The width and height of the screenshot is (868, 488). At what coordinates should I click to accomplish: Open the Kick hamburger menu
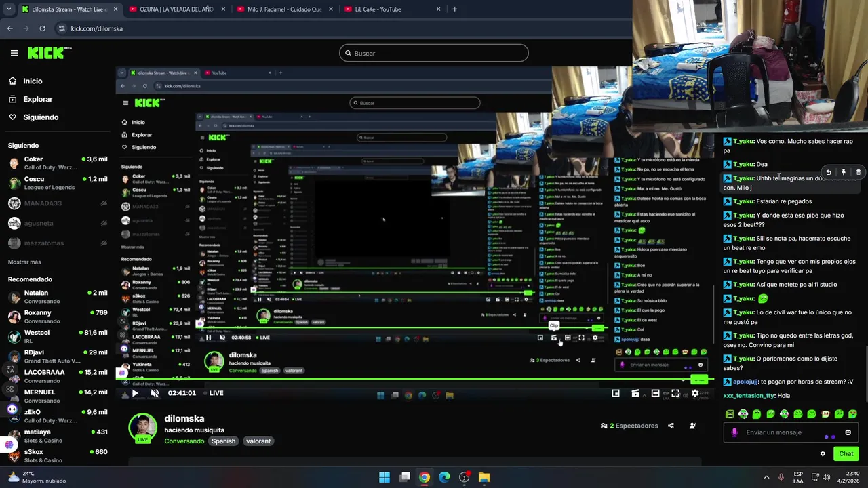14,53
